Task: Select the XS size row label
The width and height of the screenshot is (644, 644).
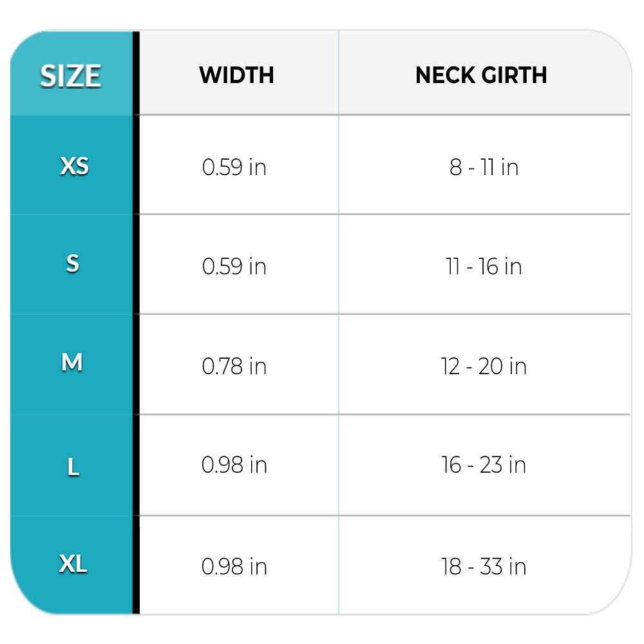Action: click(x=73, y=167)
